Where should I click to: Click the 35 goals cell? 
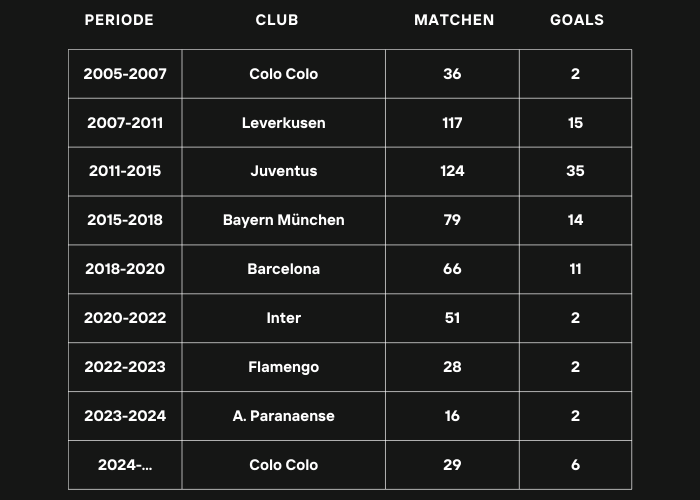[x=575, y=171]
